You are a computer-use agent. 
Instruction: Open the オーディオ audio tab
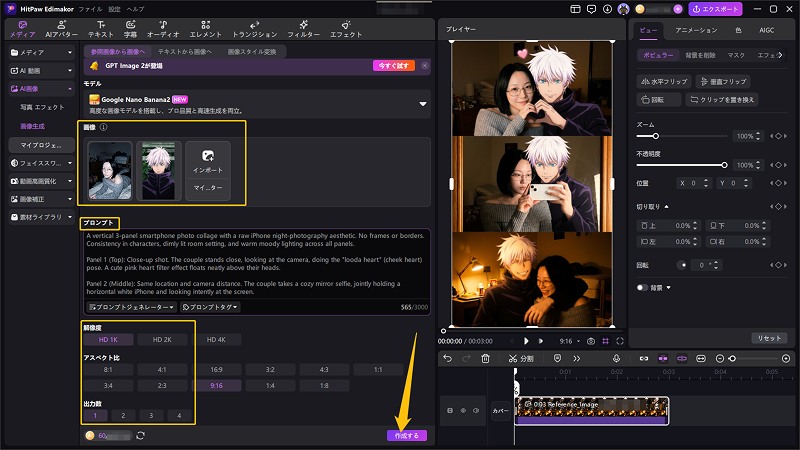tap(163, 29)
